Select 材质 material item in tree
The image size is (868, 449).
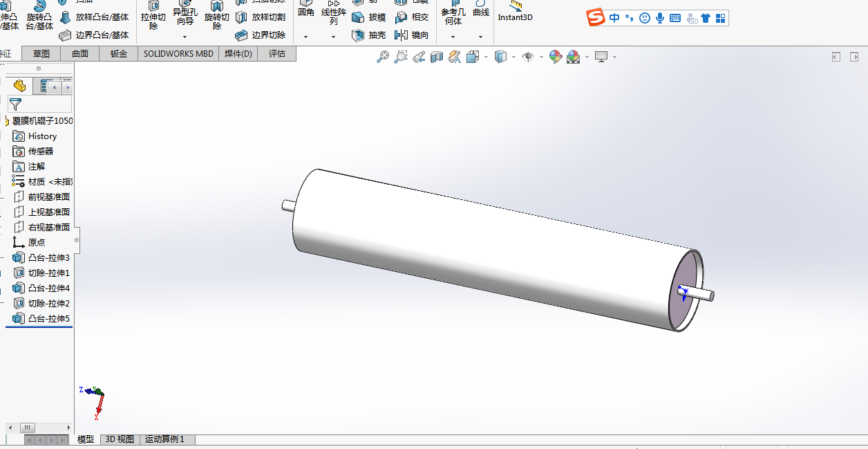[42, 182]
